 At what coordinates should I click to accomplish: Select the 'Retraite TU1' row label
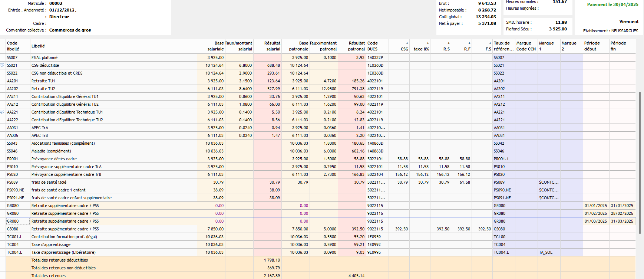tap(43, 81)
